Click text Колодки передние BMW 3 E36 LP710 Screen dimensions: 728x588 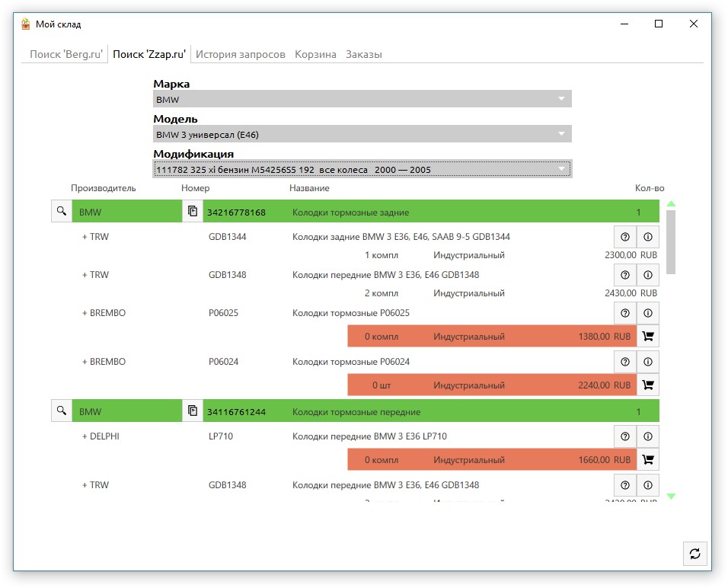[369, 436]
